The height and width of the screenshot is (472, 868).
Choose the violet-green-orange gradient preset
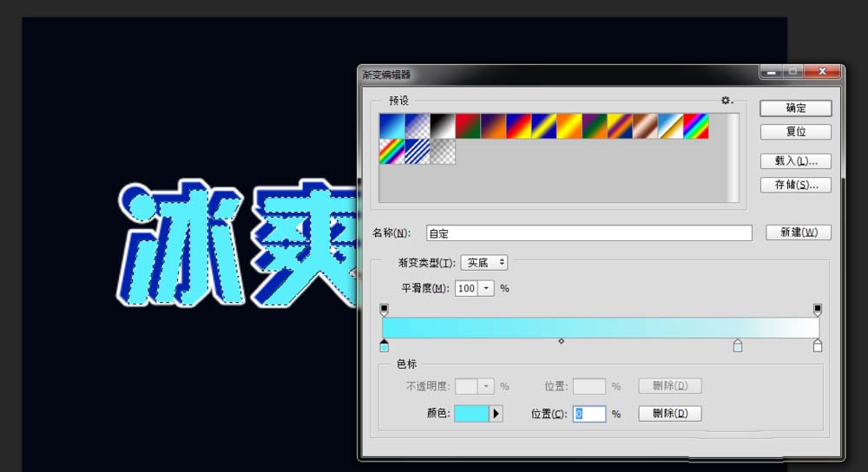pyautogui.click(x=595, y=126)
